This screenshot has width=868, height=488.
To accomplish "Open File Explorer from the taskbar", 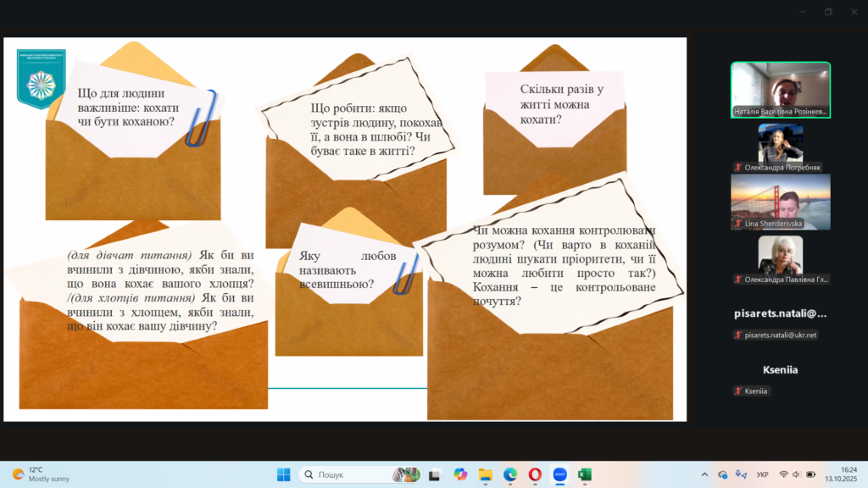I will click(x=485, y=474).
